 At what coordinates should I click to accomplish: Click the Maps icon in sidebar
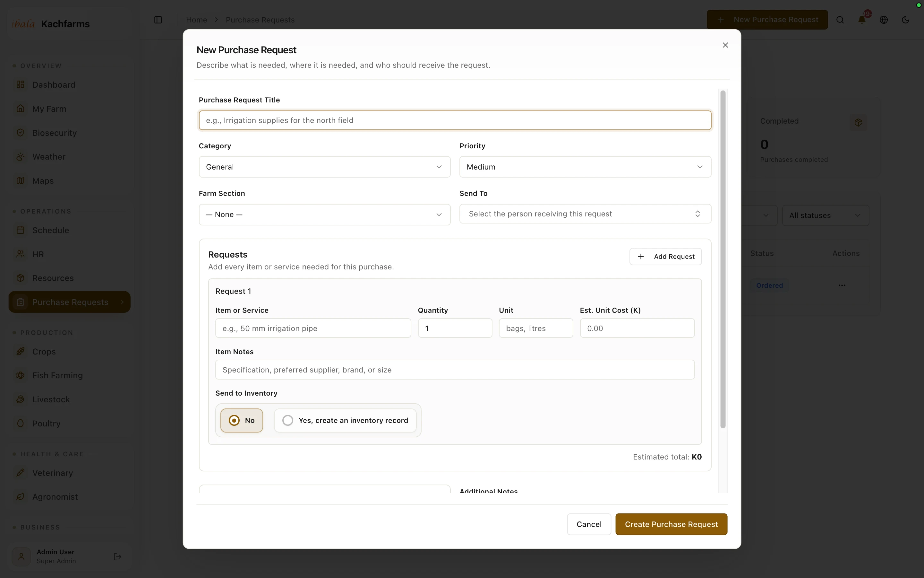click(x=21, y=180)
